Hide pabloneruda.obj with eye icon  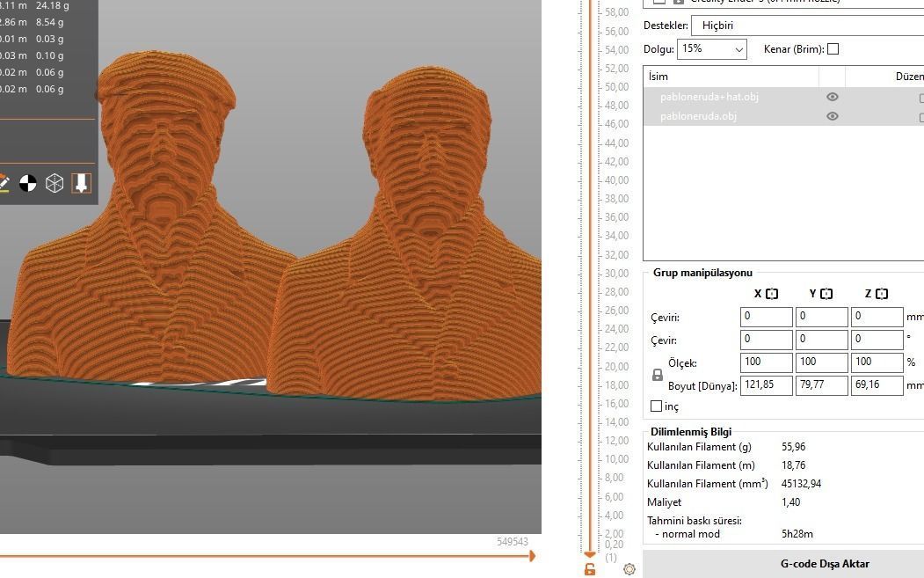tap(832, 116)
